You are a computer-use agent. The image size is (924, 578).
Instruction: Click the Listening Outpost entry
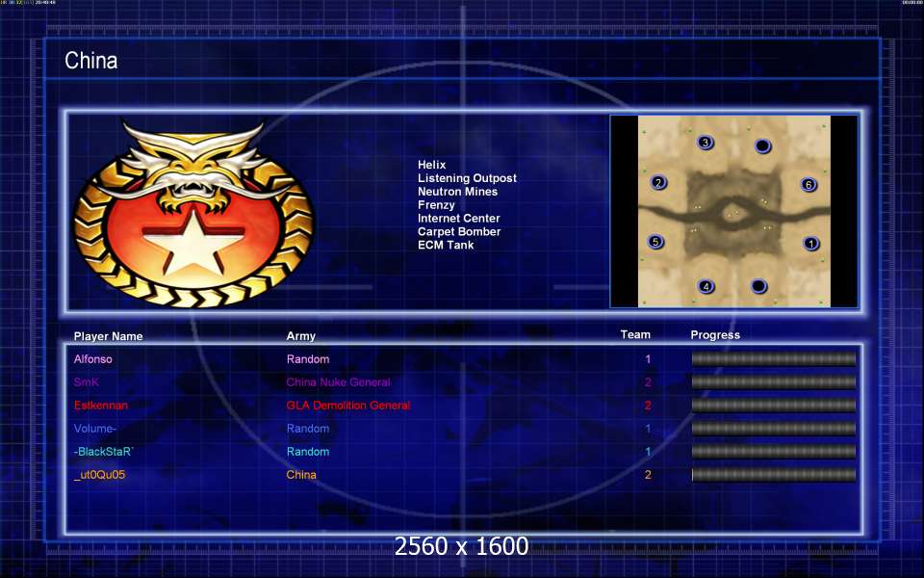tap(467, 178)
